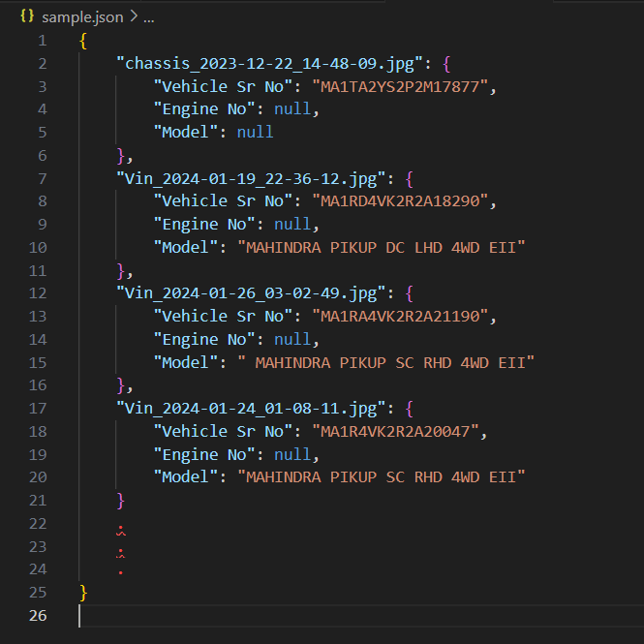Viewport: 644px width, 644px height.
Task: Click the closing brace on line 6
Action: click(x=120, y=156)
